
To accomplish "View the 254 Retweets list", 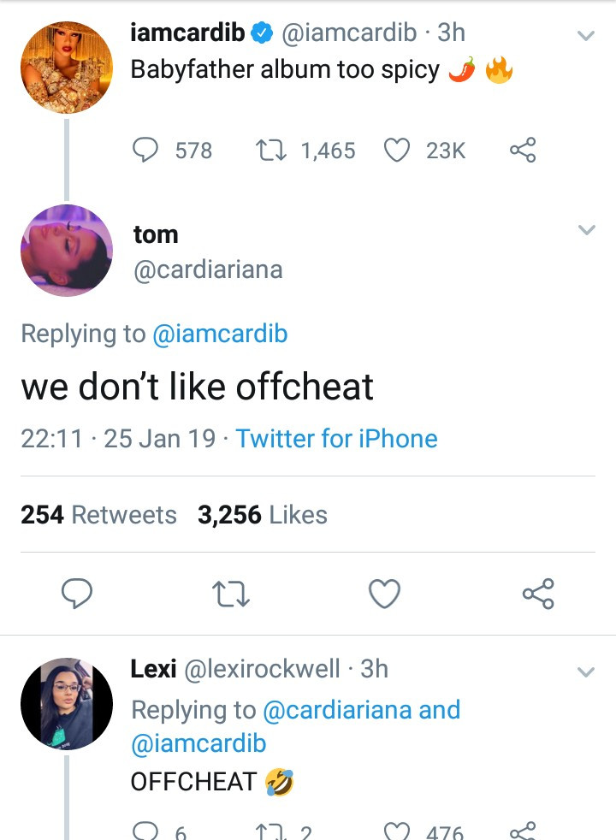I will 98,515.
